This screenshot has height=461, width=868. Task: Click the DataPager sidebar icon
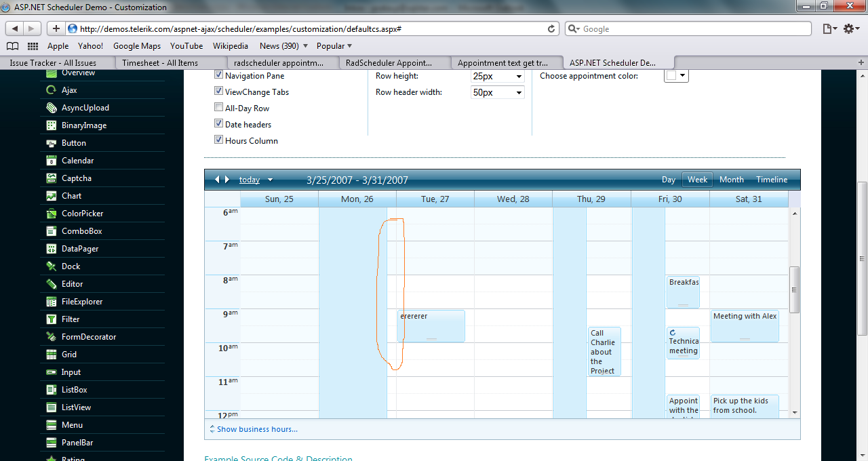point(51,249)
